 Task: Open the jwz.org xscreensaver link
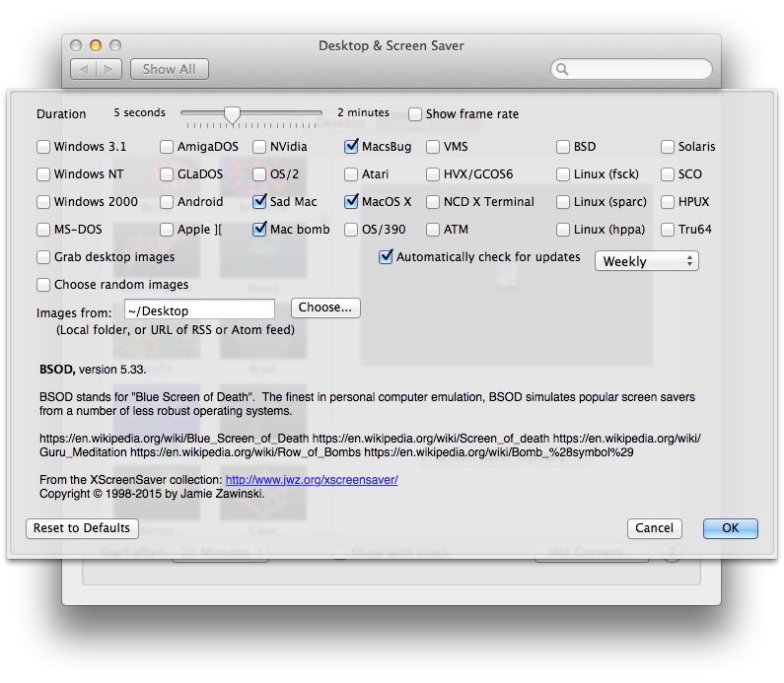(x=312, y=480)
